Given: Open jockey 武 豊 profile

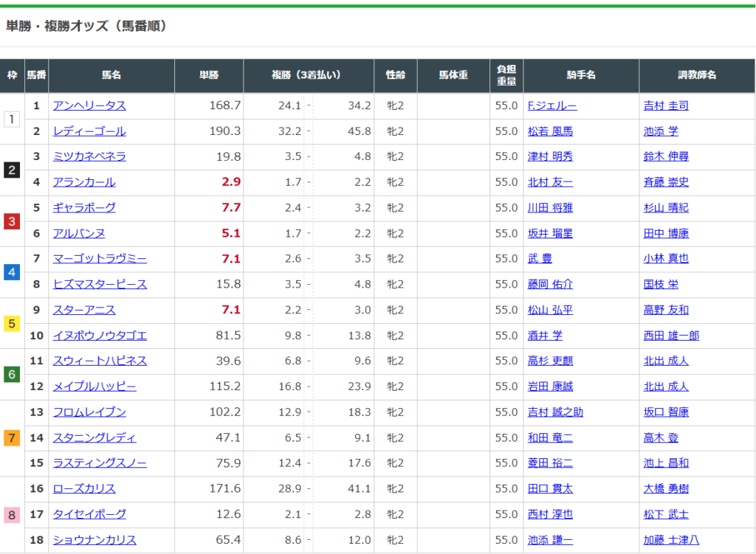Looking at the screenshot, I should 540,259.
